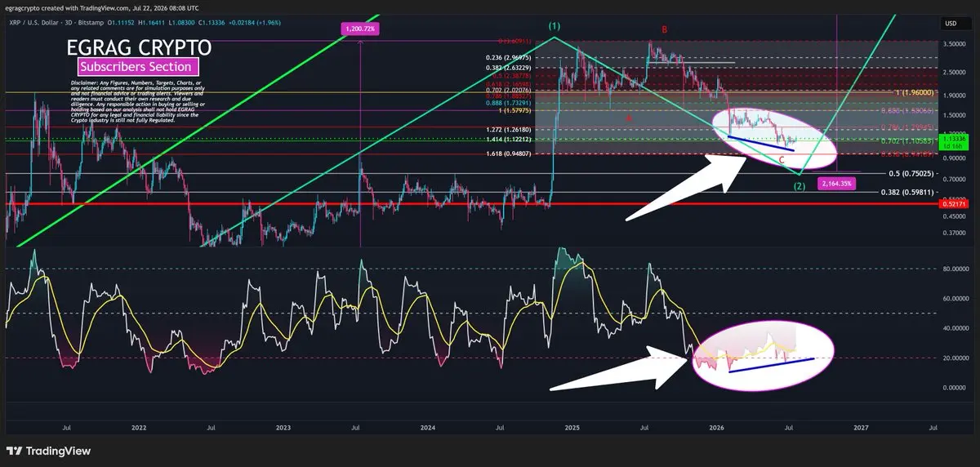
Task: Click the '0.5 (0.75025)' level label
Action: (911, 173)
